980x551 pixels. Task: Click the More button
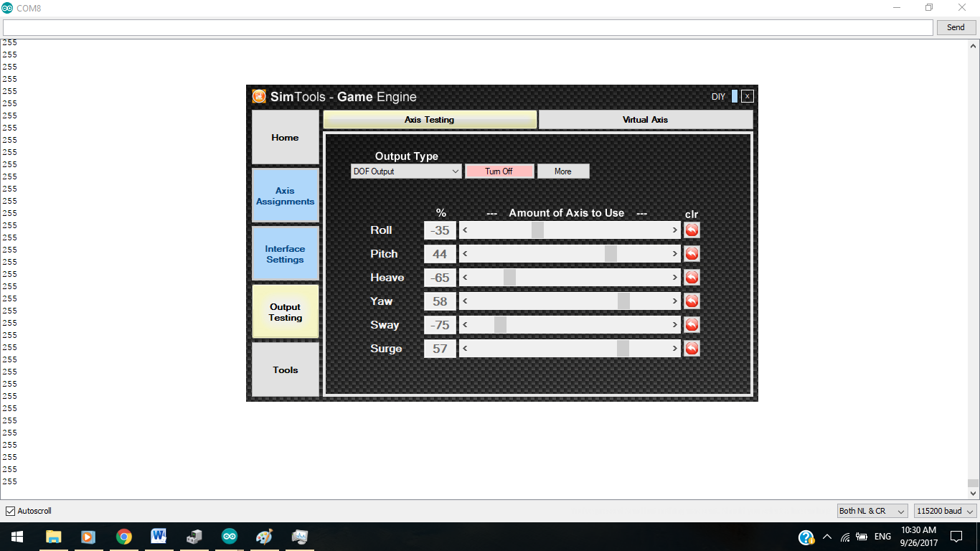click(x=563, y=171)
